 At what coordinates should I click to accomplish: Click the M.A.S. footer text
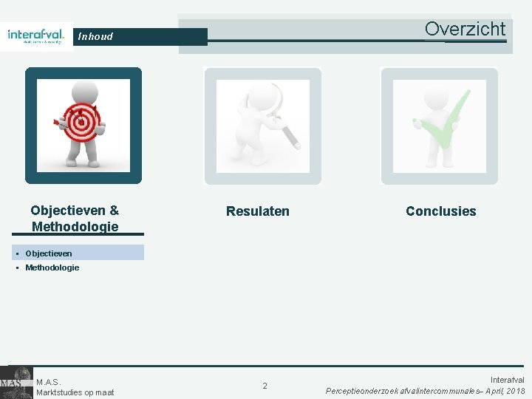tap(49, 383)
